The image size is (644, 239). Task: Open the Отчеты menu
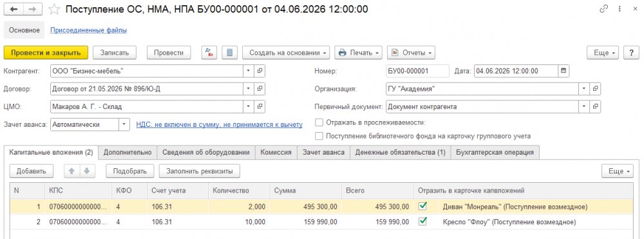point(411,53)
